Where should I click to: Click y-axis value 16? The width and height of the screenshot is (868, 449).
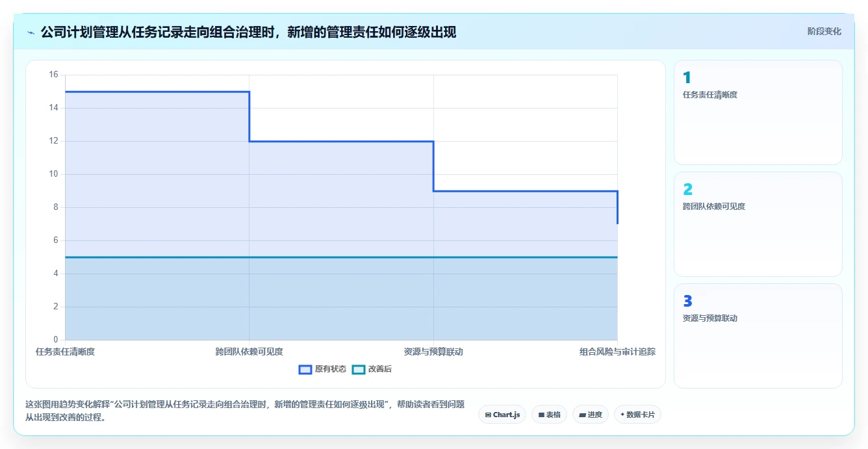[x=53, y=75]
